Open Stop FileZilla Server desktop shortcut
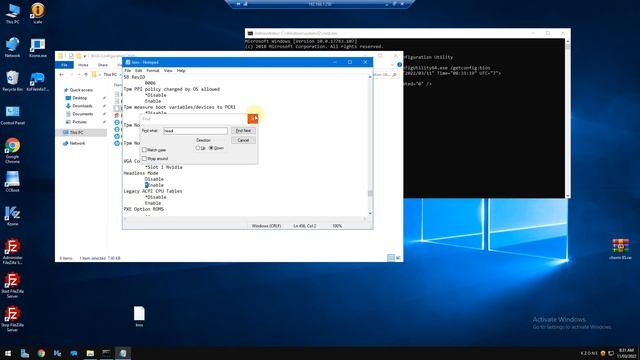Screen dimensions: 640x360 click(12, 318)
